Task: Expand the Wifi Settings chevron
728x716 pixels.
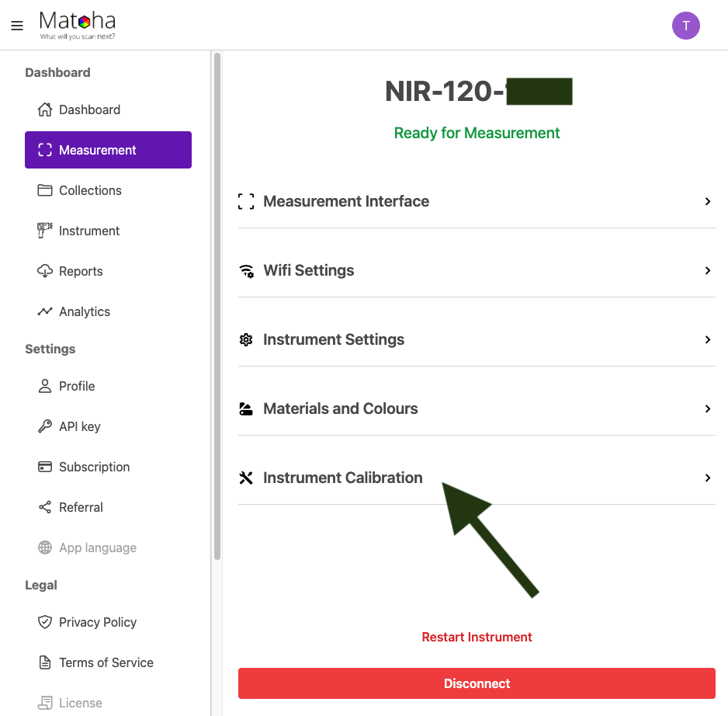Action: [x=707, y=270]
